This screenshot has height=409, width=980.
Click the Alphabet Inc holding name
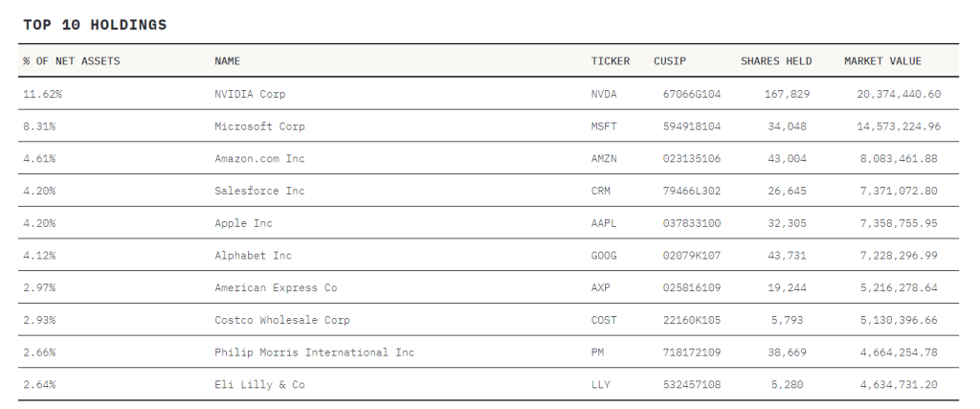(253, 255)
